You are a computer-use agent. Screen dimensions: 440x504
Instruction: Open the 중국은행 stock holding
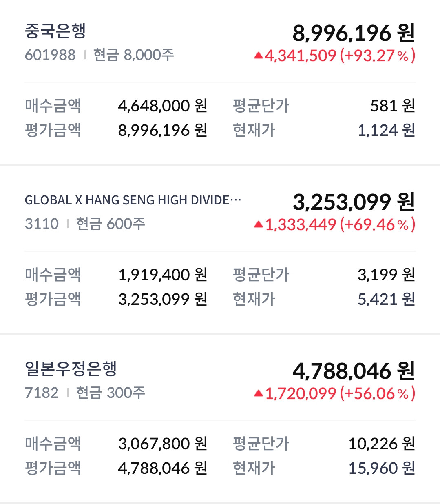(x=55, y=31)
